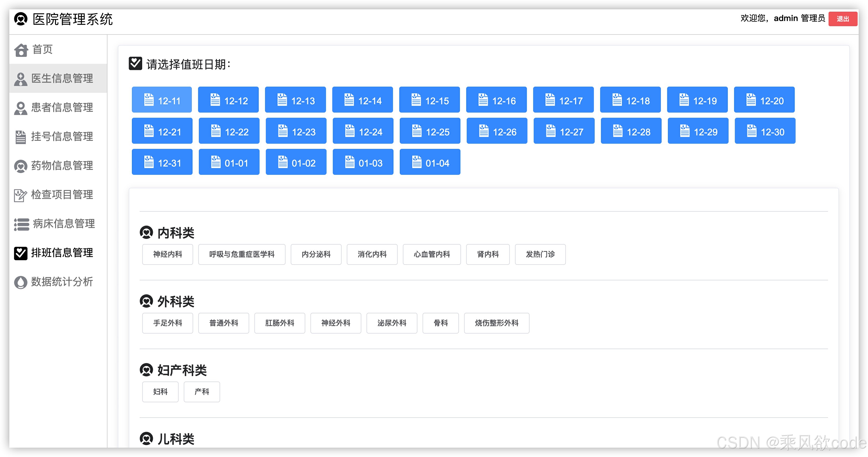Open the 排班信息管理 menu item

[62, 253]
